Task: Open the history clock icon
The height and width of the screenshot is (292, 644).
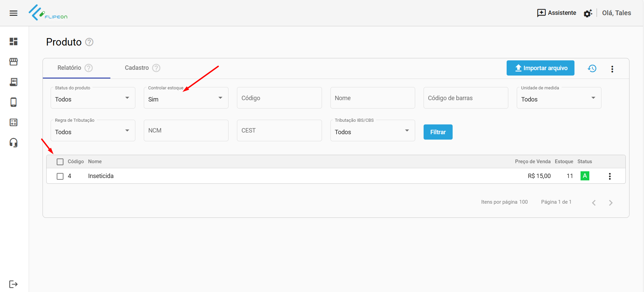Action: [x=592, y=68]
